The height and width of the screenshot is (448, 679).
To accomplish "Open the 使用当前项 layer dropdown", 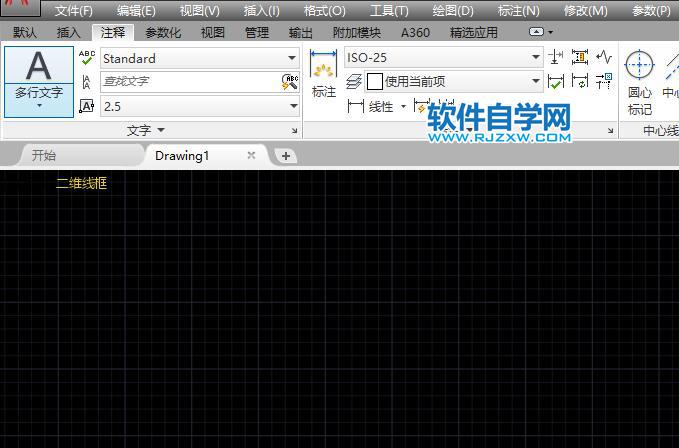I will [536, 81].
